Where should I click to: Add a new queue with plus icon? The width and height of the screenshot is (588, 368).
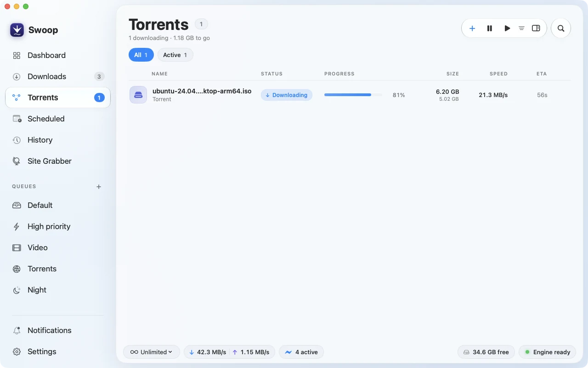point(99,187)
